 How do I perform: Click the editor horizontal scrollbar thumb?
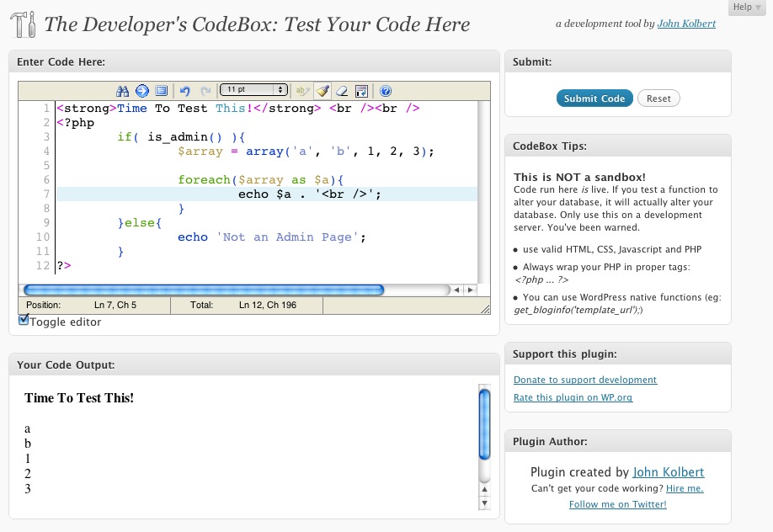coord(204,290)
